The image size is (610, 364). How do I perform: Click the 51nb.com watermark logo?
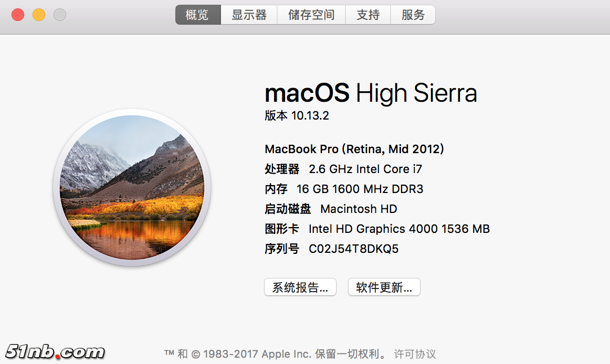[x=55, y=352]
